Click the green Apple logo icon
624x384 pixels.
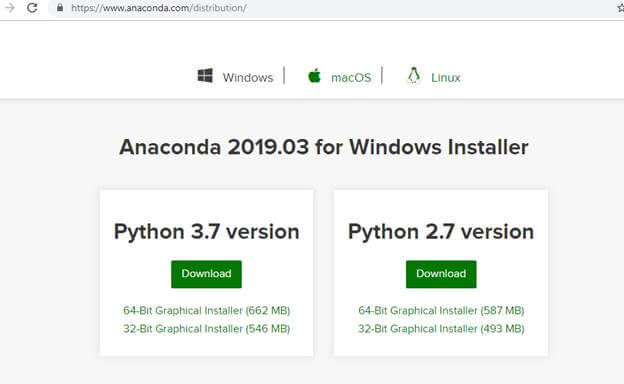coord(314,75)
